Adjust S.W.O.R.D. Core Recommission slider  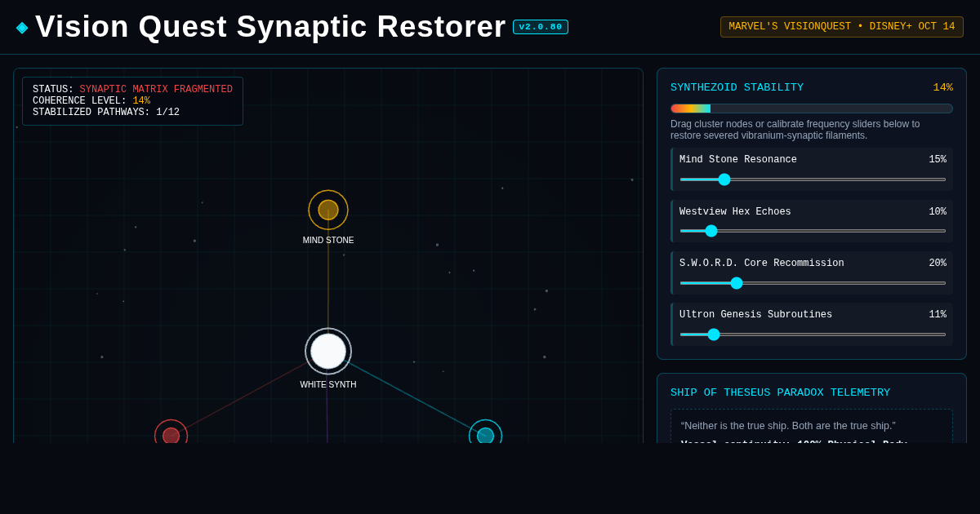[x=813, y=283]
